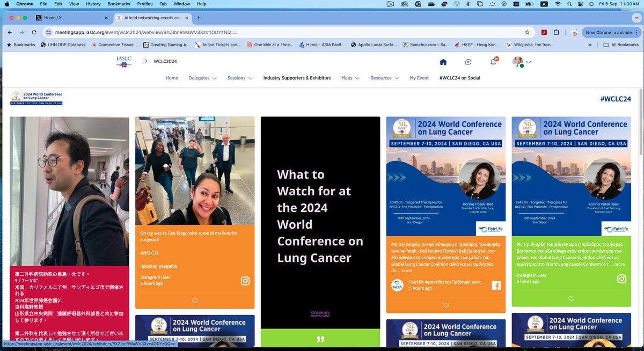Click FairLife avatar logo on orange post
644x351 pixels.
(397, 285)
